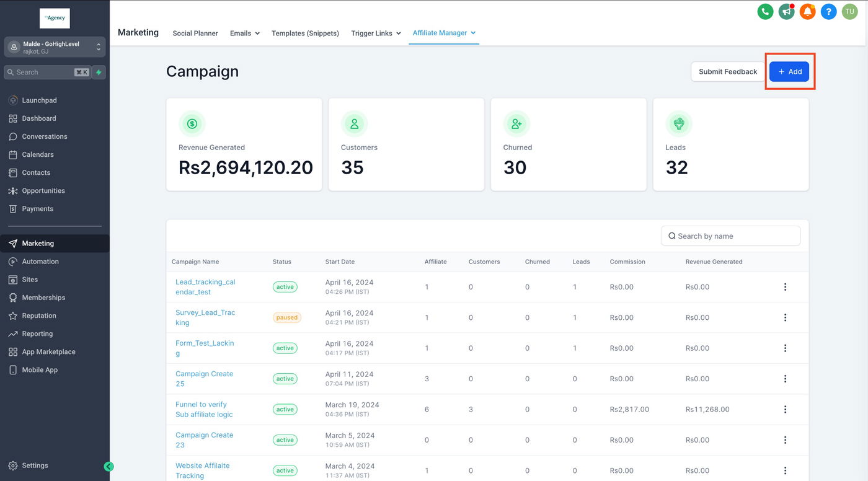Open the megaphone announcements icon
This screenshot has width=868, height=481.
point(786,11)
